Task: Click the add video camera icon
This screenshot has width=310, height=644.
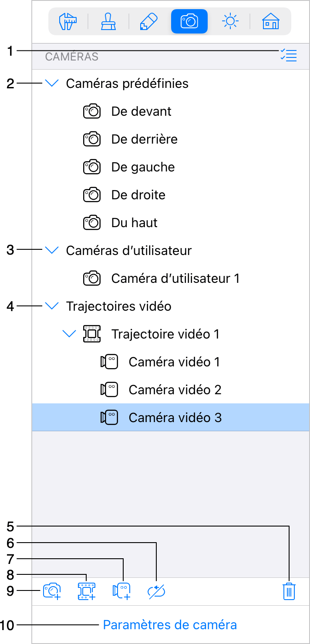Action: coord(121,592)
